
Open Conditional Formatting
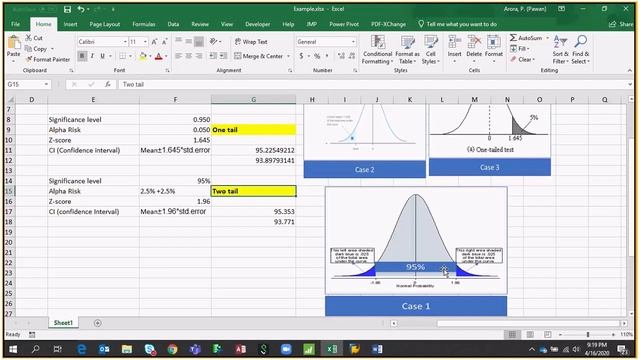point(378,49)
